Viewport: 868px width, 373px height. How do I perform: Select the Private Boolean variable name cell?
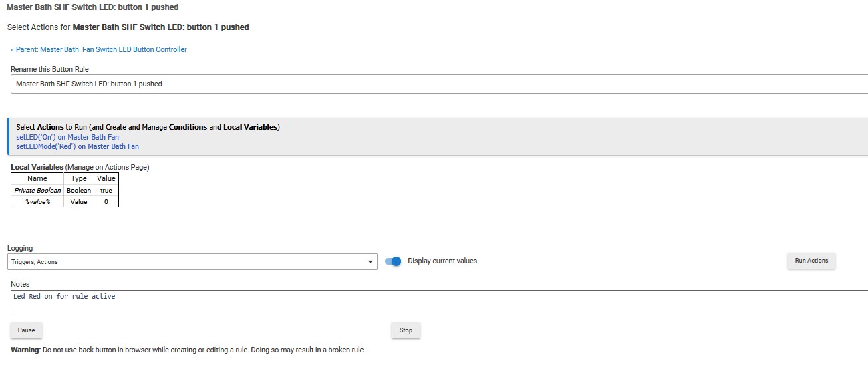[37, 191]
